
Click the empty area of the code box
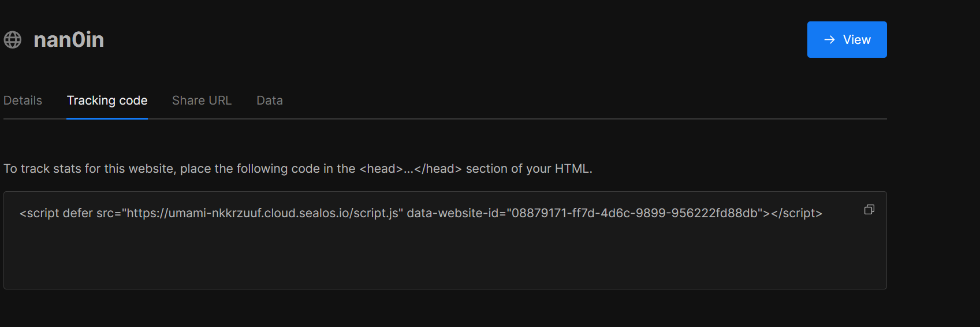tap(445, 260)
